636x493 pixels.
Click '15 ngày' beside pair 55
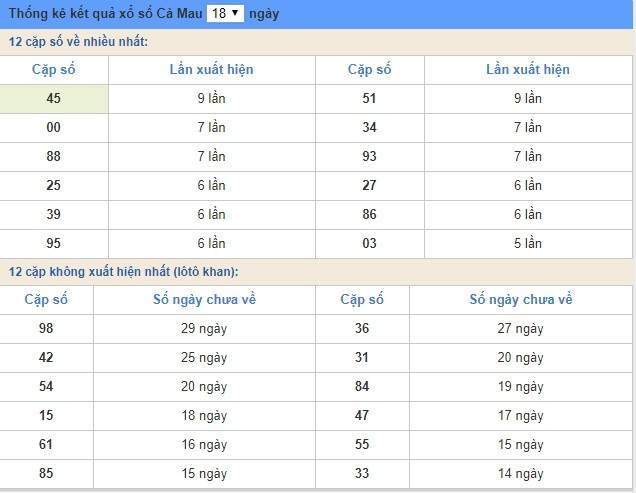click(x=521, y=445)
